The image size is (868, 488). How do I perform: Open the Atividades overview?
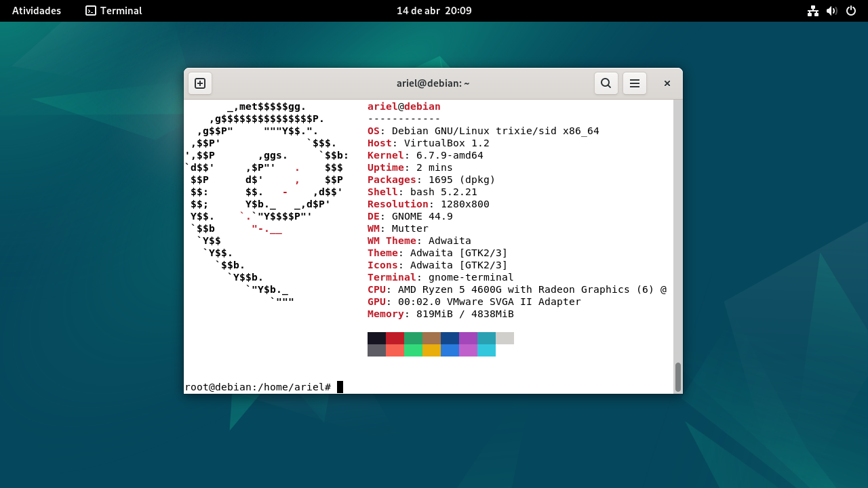click(x=37, y=11)
